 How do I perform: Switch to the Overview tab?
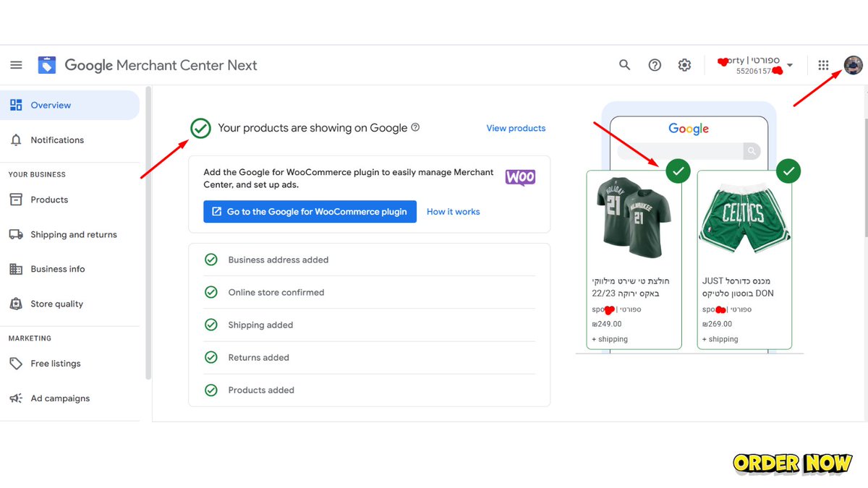point(16,105)
